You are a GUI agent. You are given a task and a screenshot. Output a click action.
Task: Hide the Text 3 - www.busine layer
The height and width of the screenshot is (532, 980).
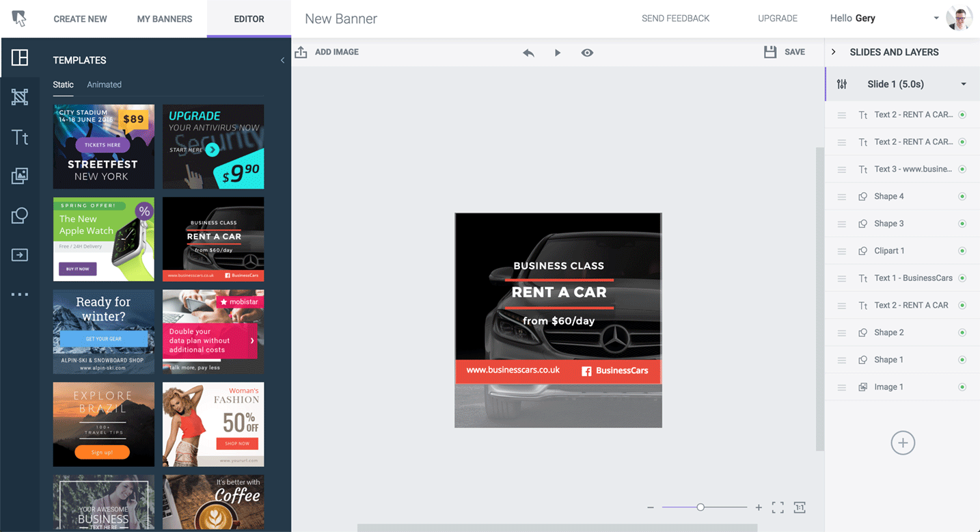[x=962, y=170]
